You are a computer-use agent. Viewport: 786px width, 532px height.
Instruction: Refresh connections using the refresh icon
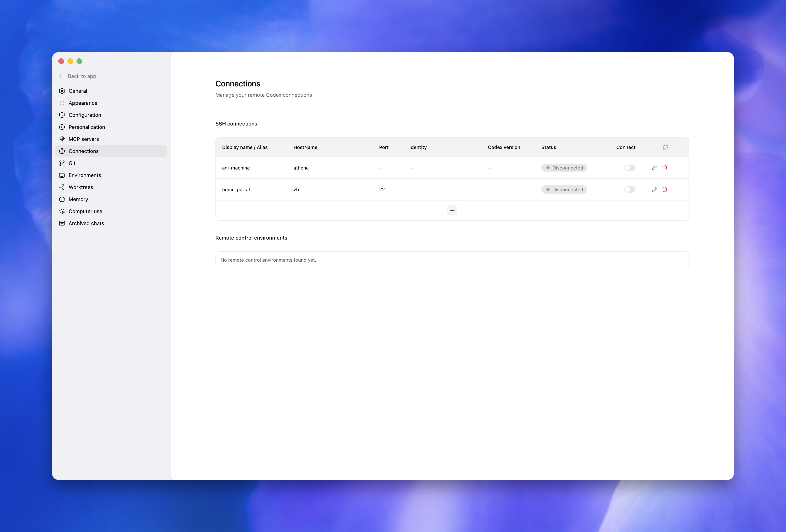pos(665,147)
